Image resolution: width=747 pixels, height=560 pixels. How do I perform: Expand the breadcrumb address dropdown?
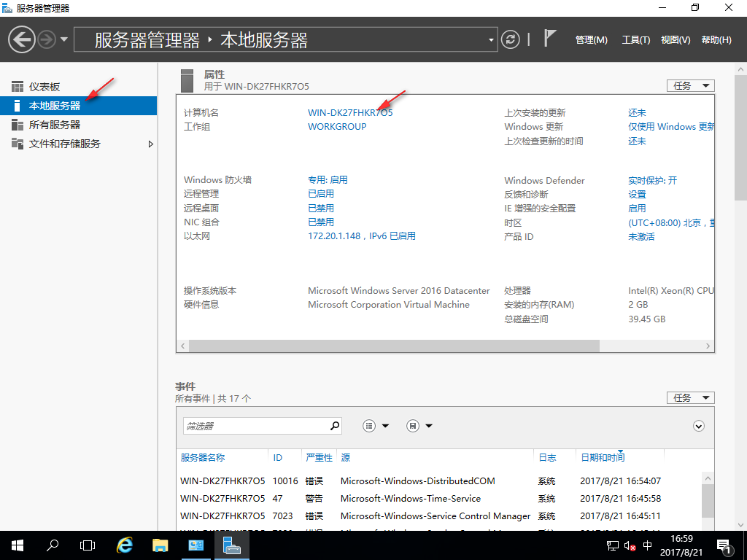(491, 40)
